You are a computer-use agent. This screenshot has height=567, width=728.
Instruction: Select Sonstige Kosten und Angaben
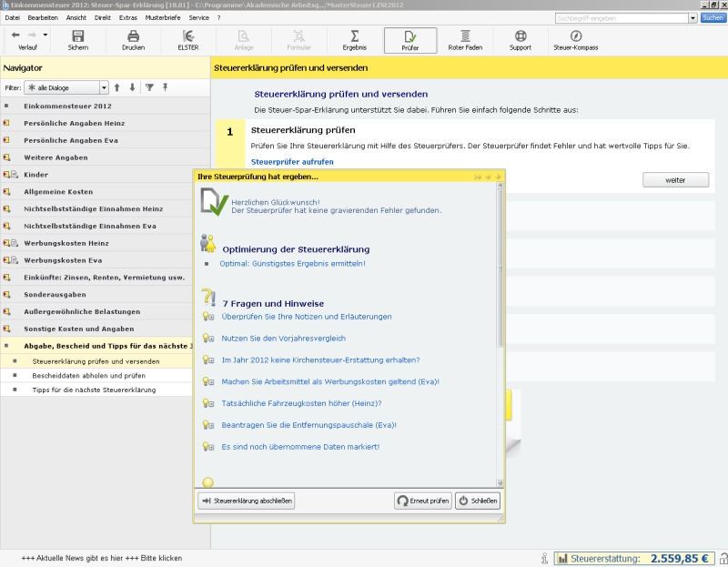pyautogui.click(x=79, y=329)
